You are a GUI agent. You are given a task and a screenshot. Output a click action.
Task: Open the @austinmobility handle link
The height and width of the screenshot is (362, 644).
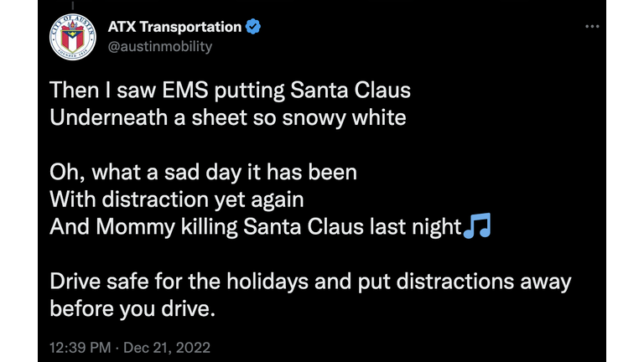[x=160, y=46]
